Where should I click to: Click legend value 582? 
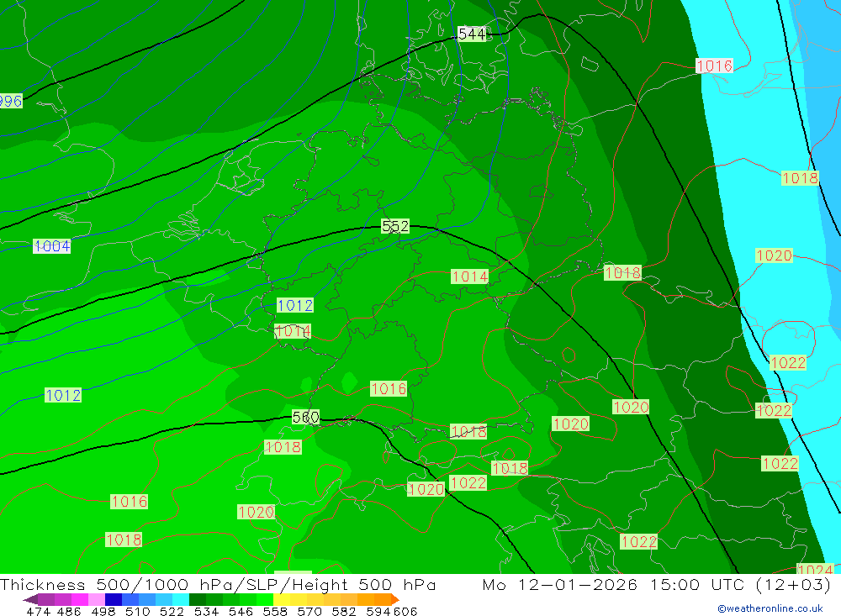[344, 611]
